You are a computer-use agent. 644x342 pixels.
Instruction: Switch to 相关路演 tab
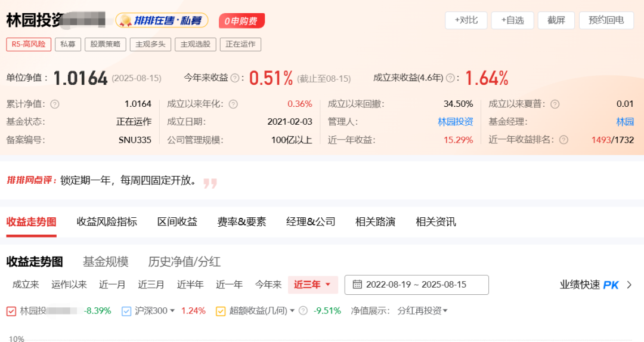tap(376, 222)
